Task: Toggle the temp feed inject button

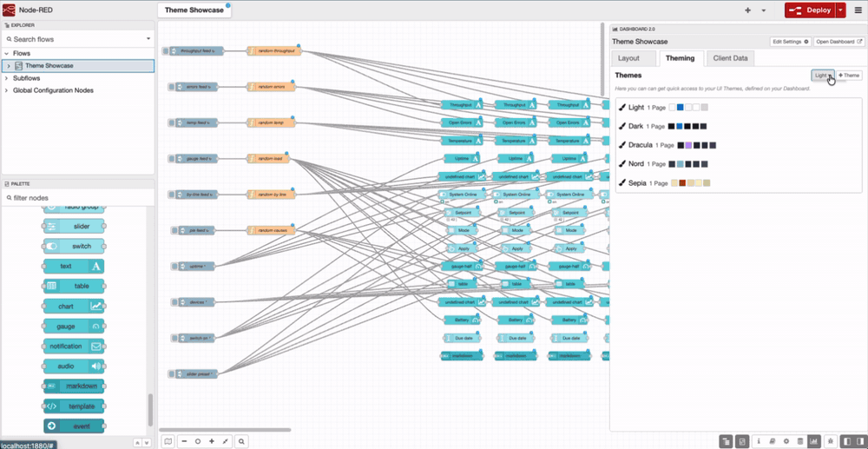Action: click(172, 123)
